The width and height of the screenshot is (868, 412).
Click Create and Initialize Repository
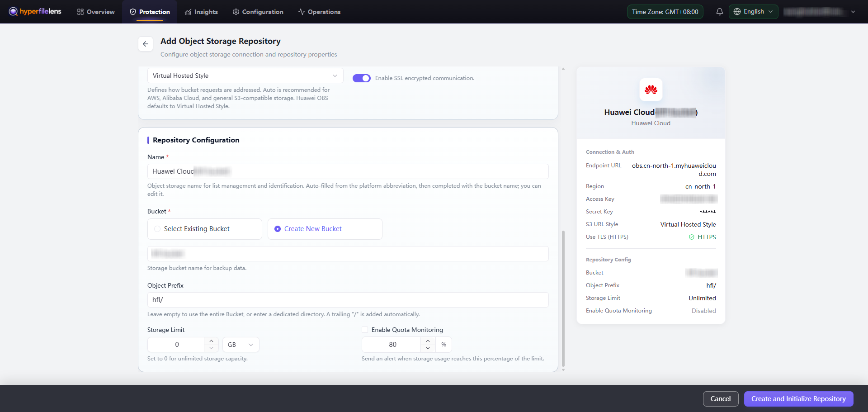(x=798, y=399)
